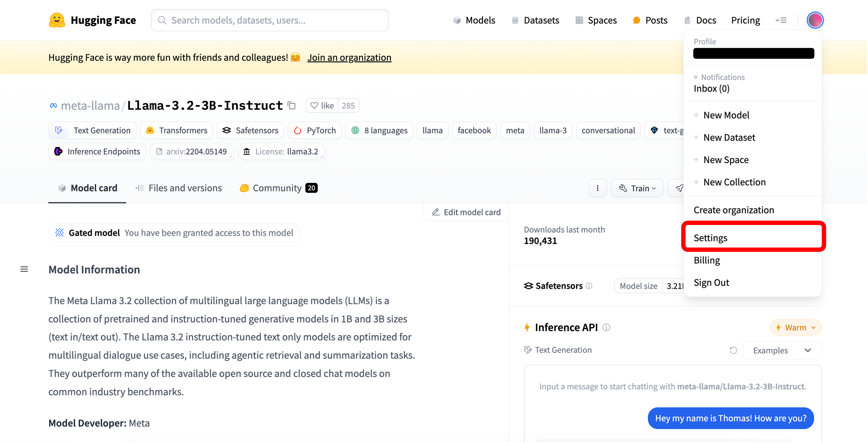Click the table of contents hamburger icon

tap(24, 269)
